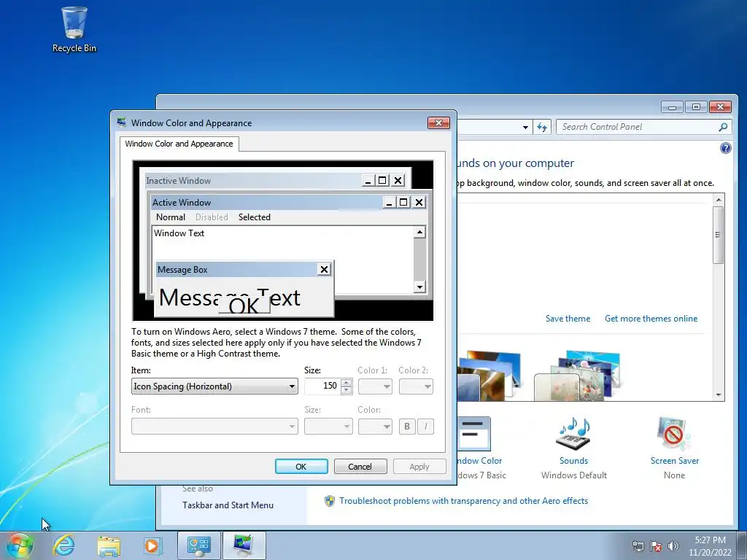Screen dimensions: 747x560
Task: Click Active Window preview maximize icon
Action: click(x=403, y=203)
